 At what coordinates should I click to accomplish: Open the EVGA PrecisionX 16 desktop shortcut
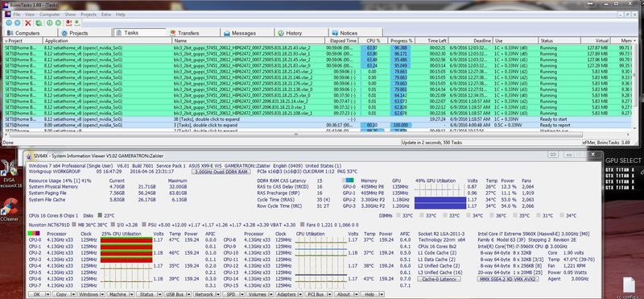9,175
